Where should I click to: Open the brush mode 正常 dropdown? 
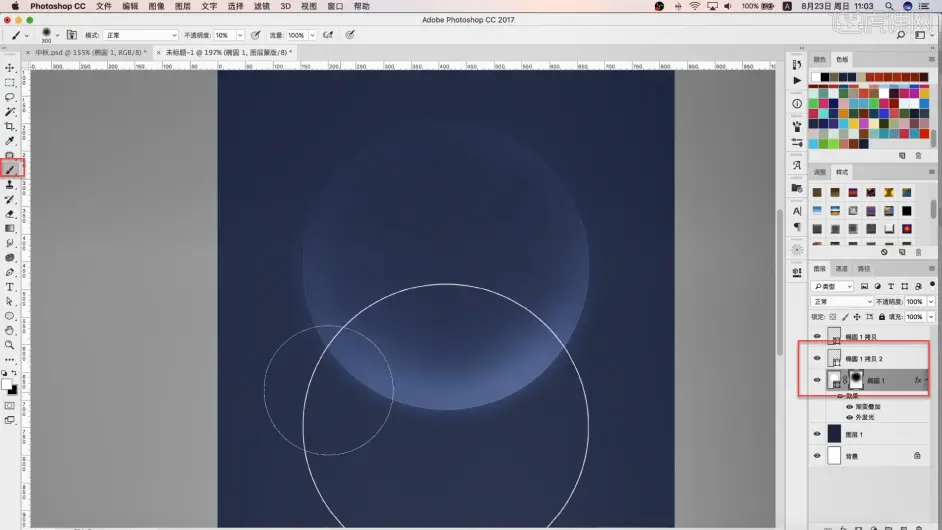[x=141, y=35]
